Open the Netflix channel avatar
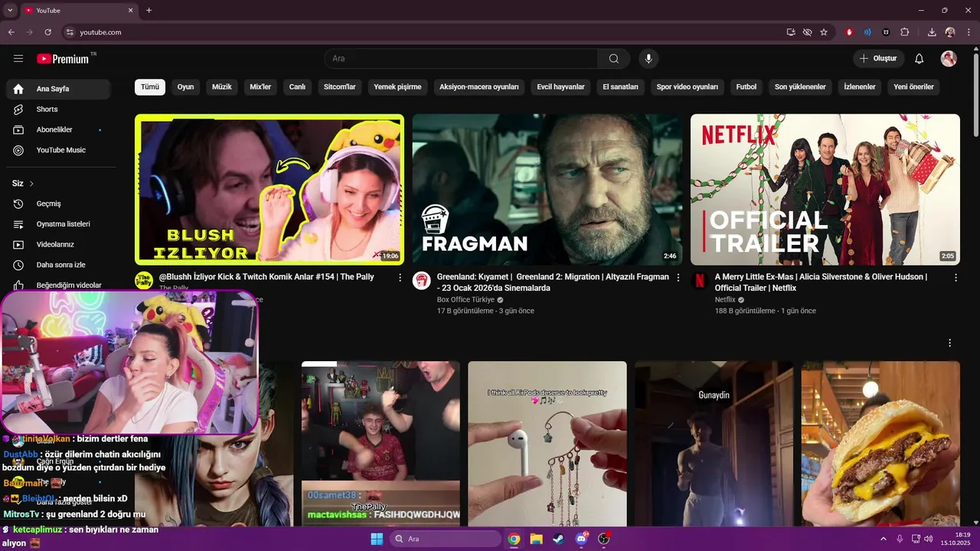 [699, 280]
